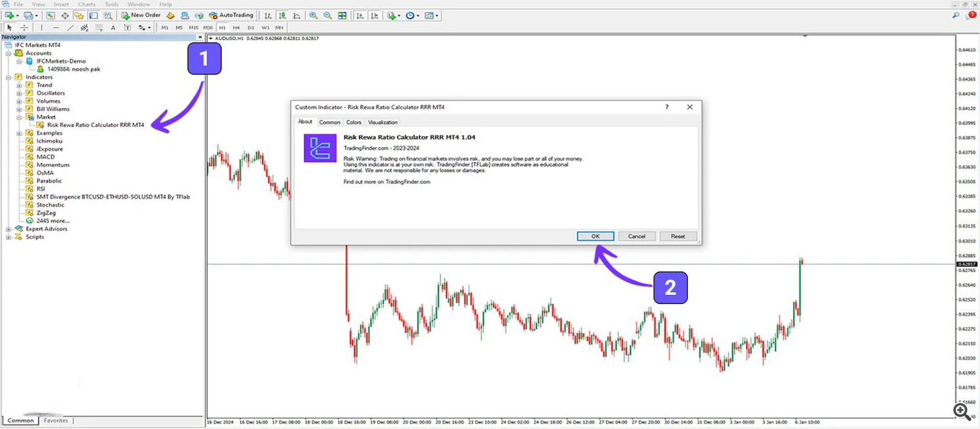Expand the Trend indicators folder
The height and width of the screenshot is (429, 980).
20,85
